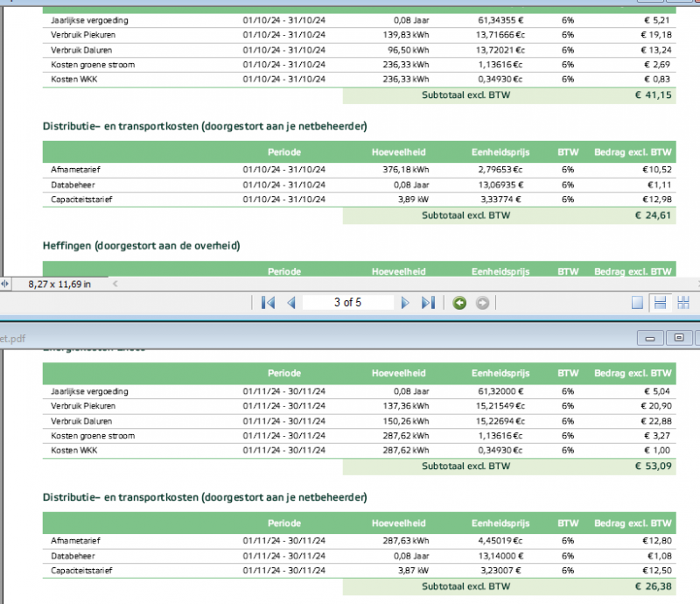Restore the lower PDF document window
Screen dimensions: 700x604
click(679, 336)
